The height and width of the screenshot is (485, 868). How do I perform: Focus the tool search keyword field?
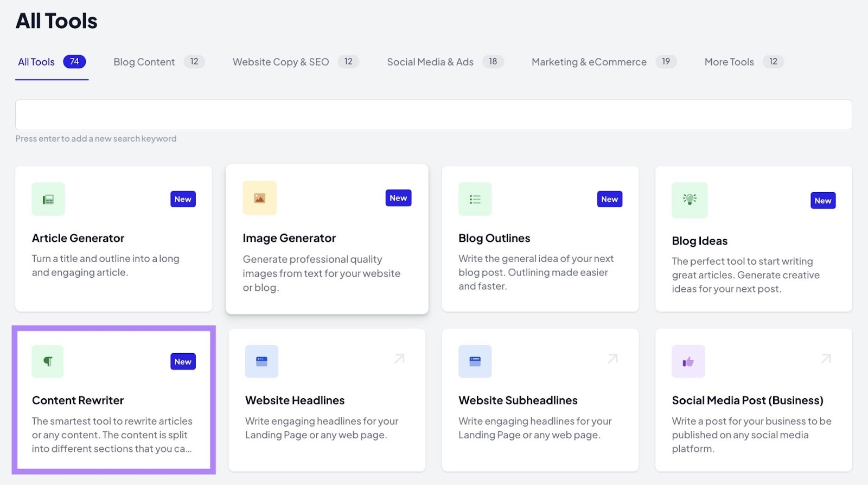[433, 114]
